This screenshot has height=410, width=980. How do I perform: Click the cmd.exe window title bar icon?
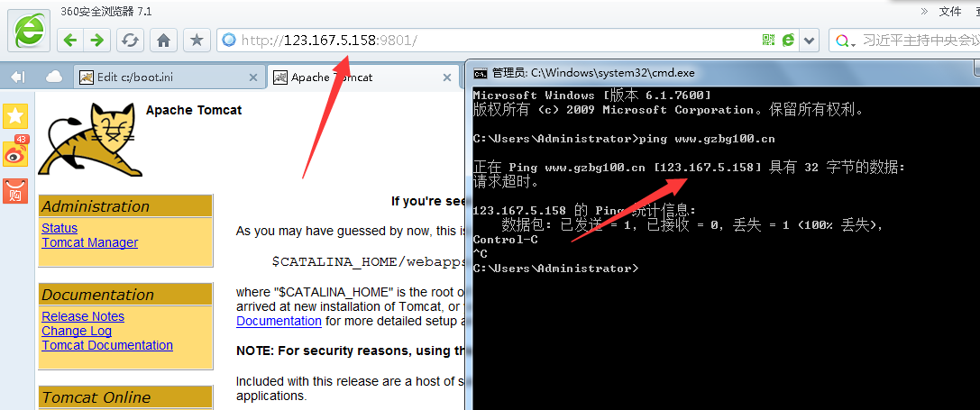tap(480, 73)
